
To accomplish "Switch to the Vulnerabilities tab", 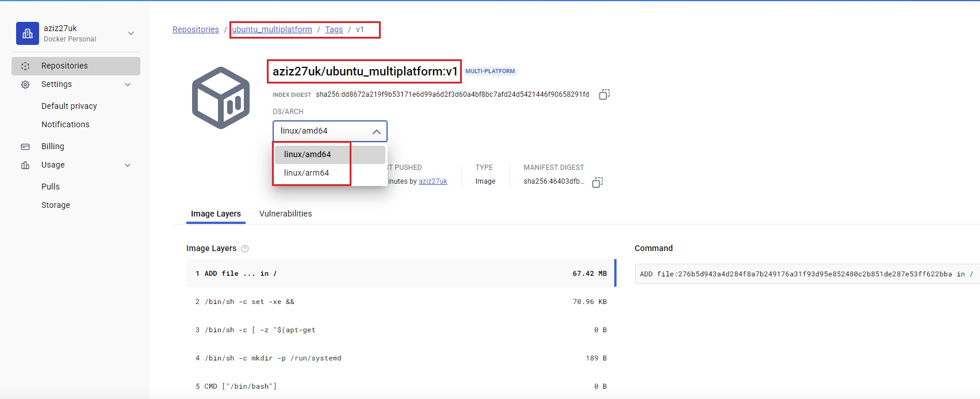I will 286,214.
